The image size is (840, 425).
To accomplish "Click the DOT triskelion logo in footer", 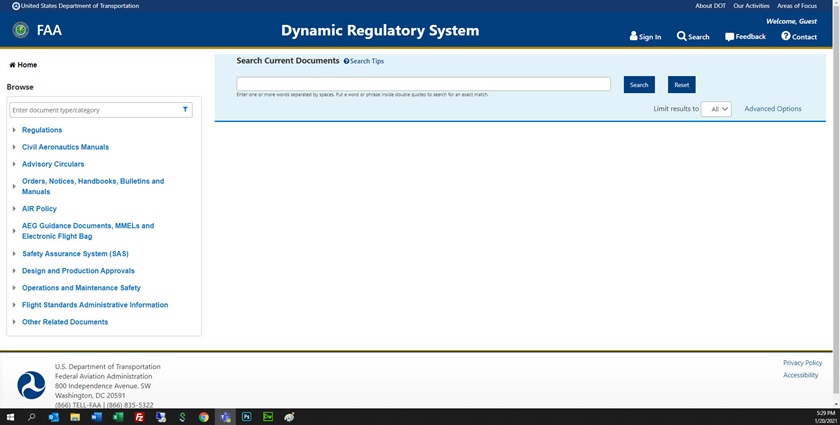I will (32, 385).
